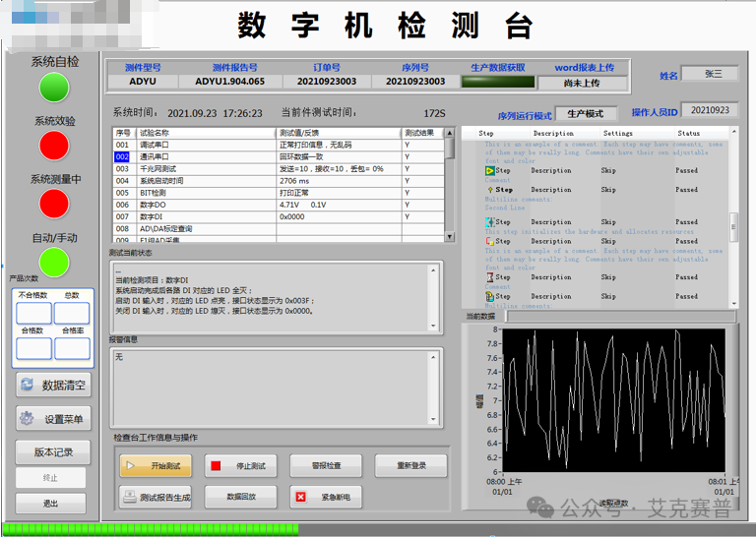756x538 pixels.
Task: Click the test table scroll up arrow
Action: click(449, 133)
